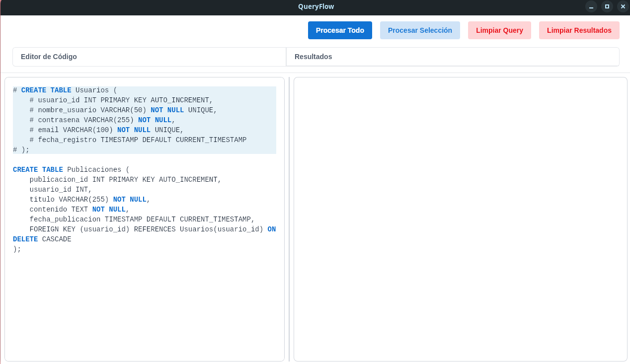This screenshot has width=630, height=364.
Task: Click the QueryFlow title bar
Action: click(316, 6)
